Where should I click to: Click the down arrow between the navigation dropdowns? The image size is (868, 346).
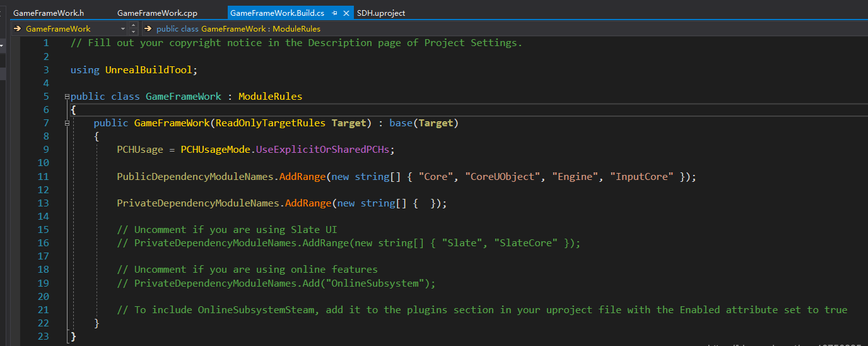(133, 32)
